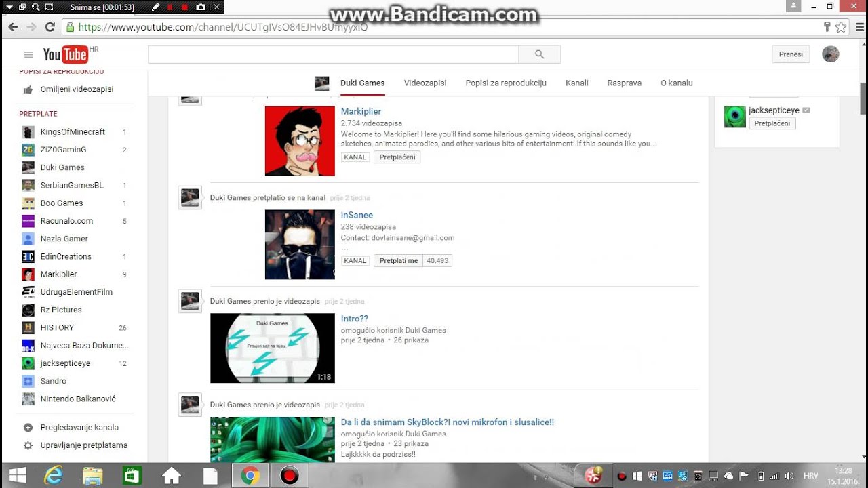The image size is (868, 488).
Task: Open Markiplier channel thumbnail
Action: [x=300, y=141]
